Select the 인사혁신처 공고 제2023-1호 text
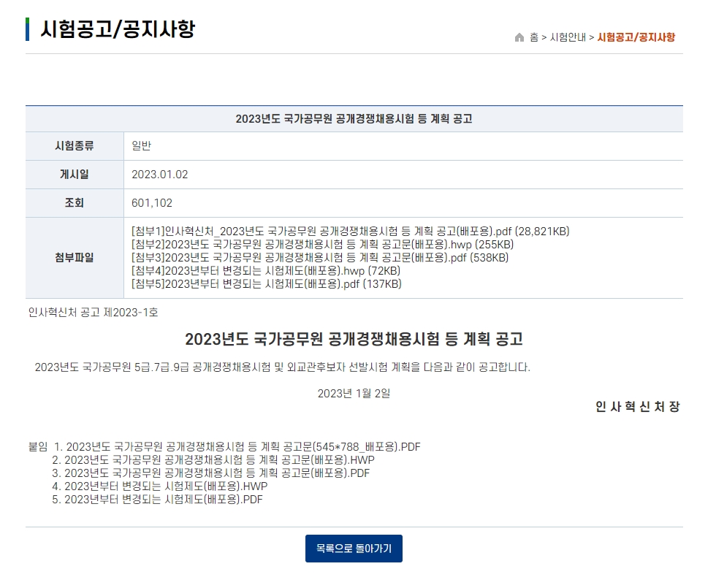 (75, 311)
